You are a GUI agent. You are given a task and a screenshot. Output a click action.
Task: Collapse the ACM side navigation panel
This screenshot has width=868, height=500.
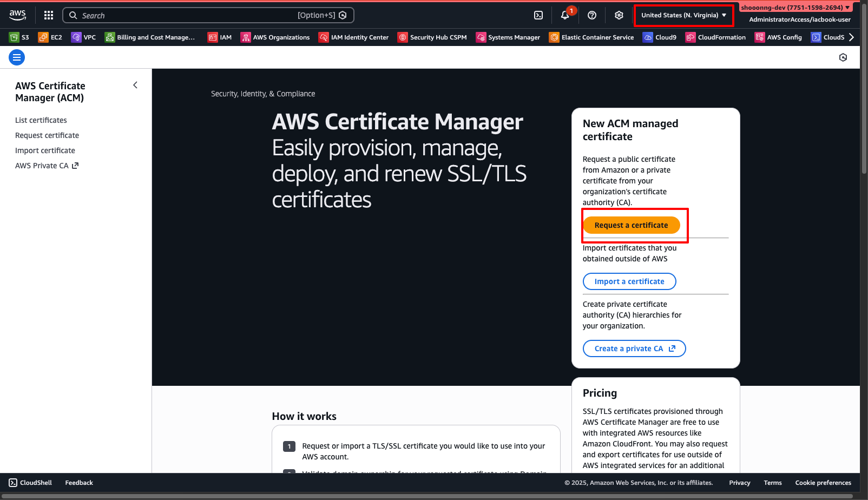pyautogui.click(x=135, y=85)
